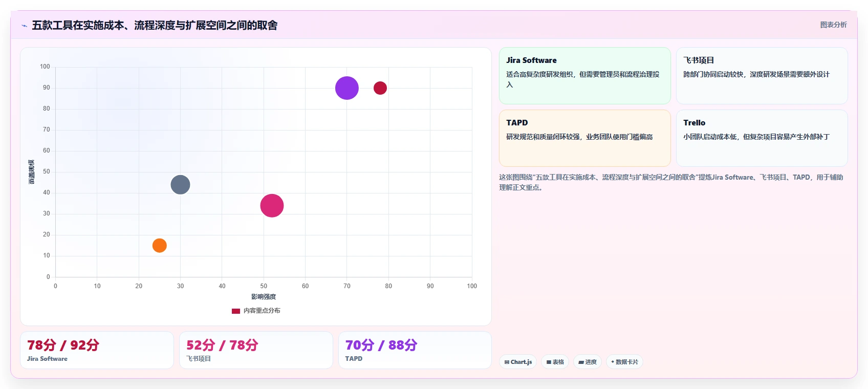
Task: Click the x-axis title 影响强度
Action: (x=264, y=297)
